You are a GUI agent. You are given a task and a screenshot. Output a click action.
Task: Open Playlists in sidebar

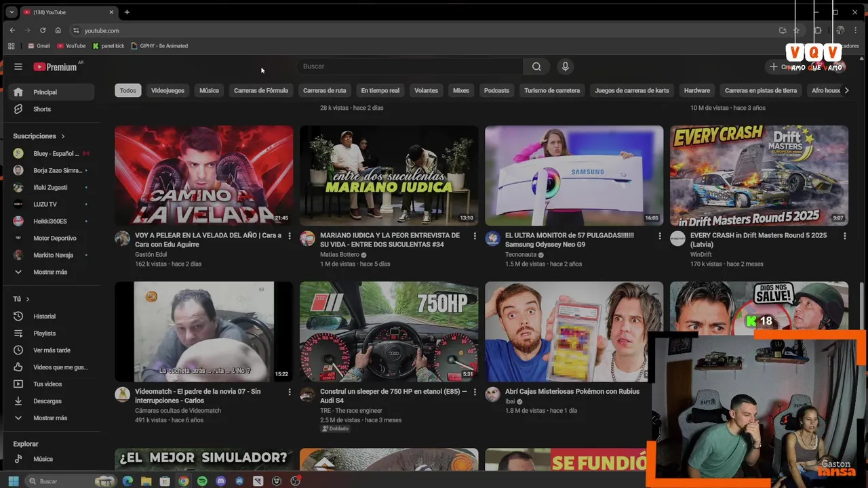(x=50, y=333)
